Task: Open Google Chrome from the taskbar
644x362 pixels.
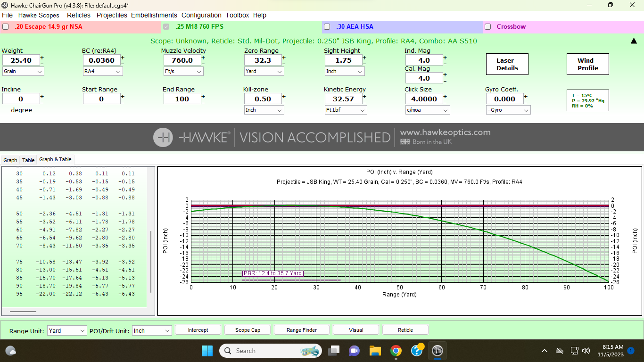Action: (x=396, y=351)
